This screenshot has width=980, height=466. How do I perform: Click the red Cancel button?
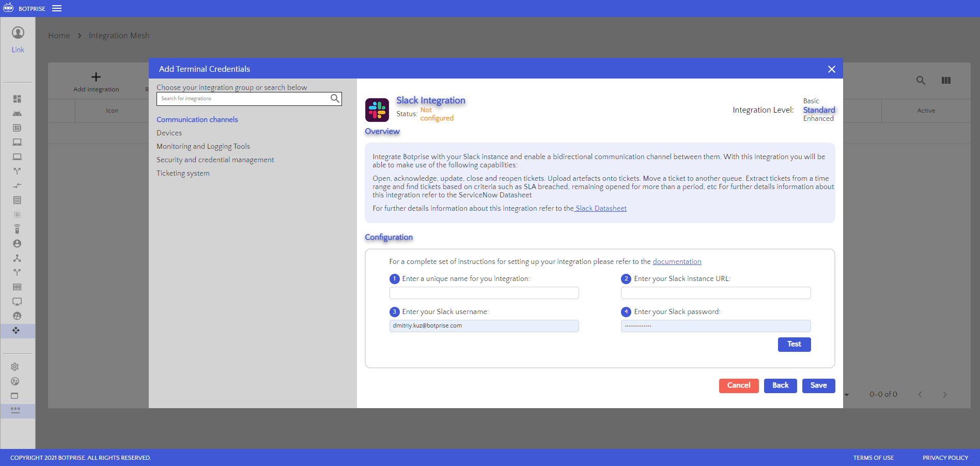click(x=739, y=385)
